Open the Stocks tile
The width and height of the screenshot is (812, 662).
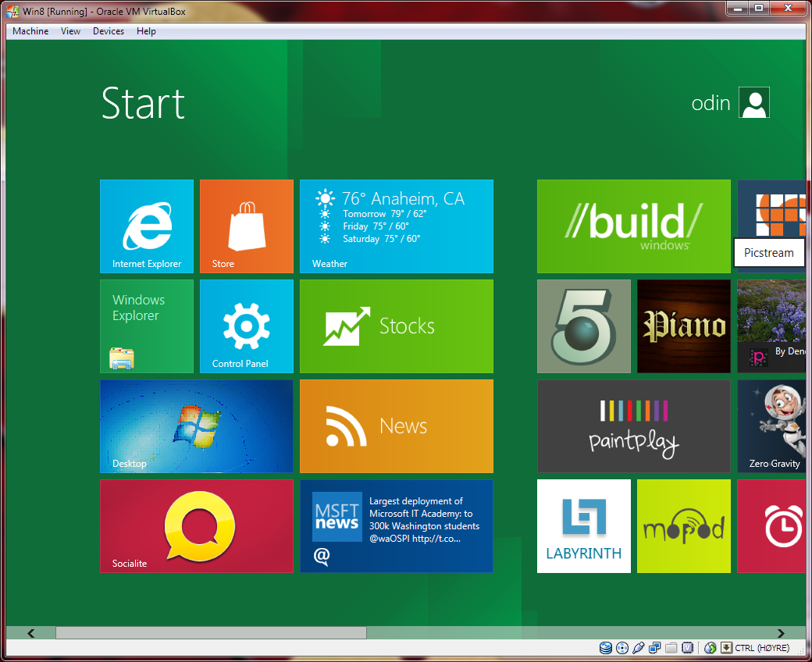click(396, 326)
